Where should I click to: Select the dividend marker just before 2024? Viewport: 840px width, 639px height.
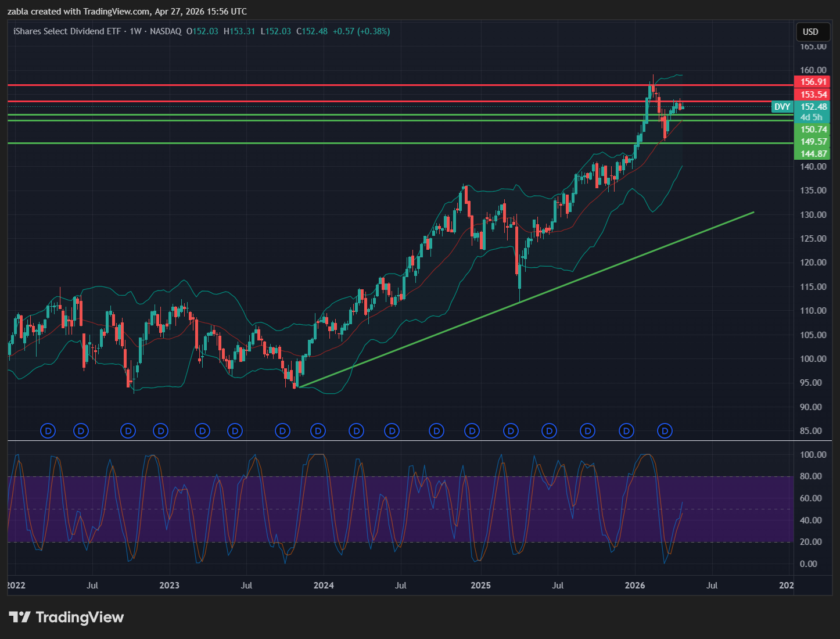tap(318, 431)
